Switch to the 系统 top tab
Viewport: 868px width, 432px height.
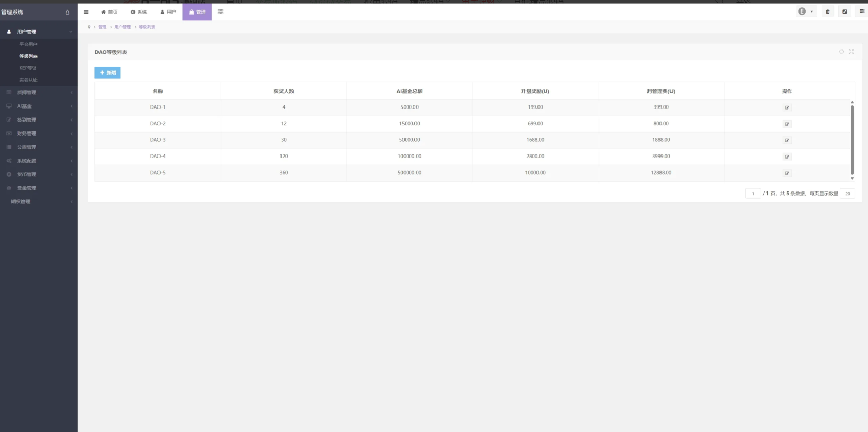click(x=139, y=11)
